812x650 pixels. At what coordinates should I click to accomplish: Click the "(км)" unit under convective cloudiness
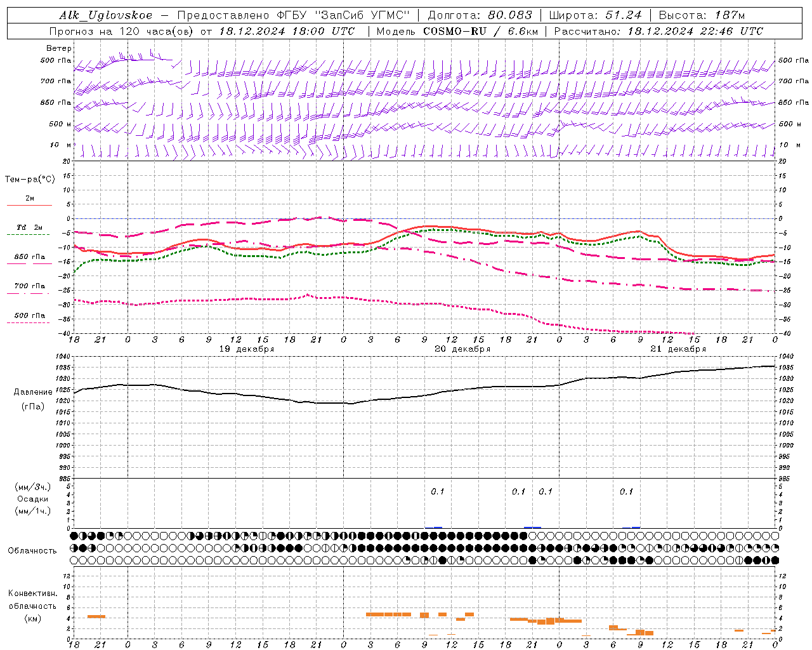click(x=32, y=618)
